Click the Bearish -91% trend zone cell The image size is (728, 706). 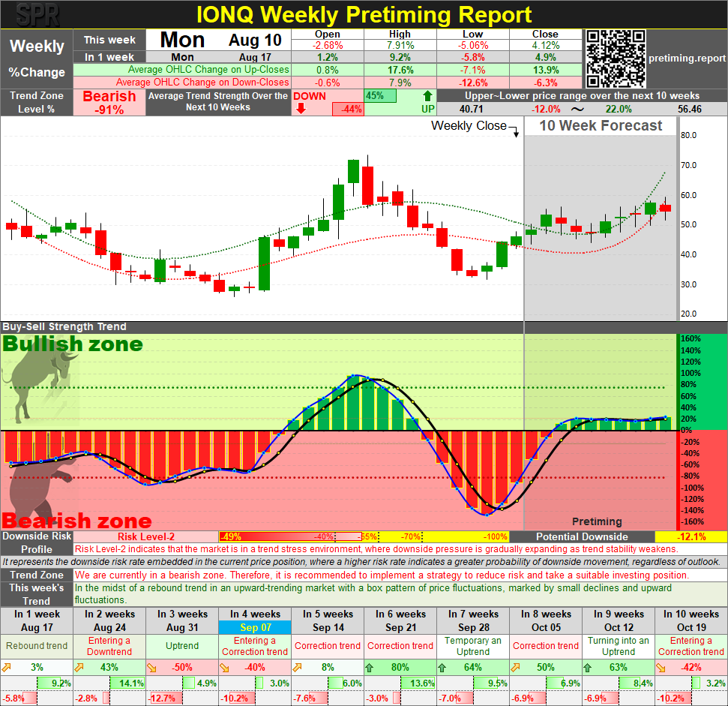tap(109, 103)
